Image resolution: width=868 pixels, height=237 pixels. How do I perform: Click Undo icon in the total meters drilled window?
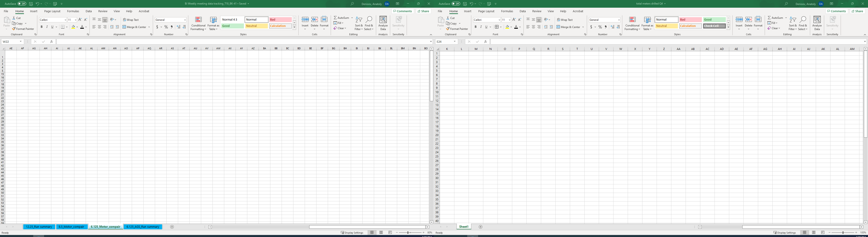[x=471, y=4]
